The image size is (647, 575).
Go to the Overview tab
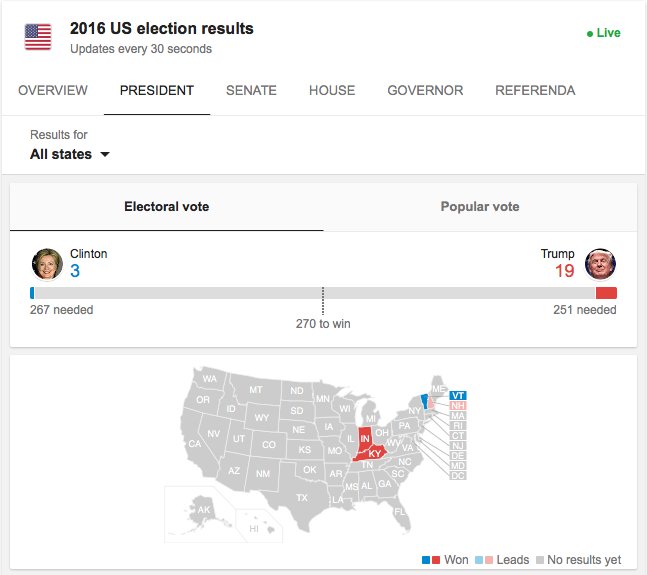(53, 90)
